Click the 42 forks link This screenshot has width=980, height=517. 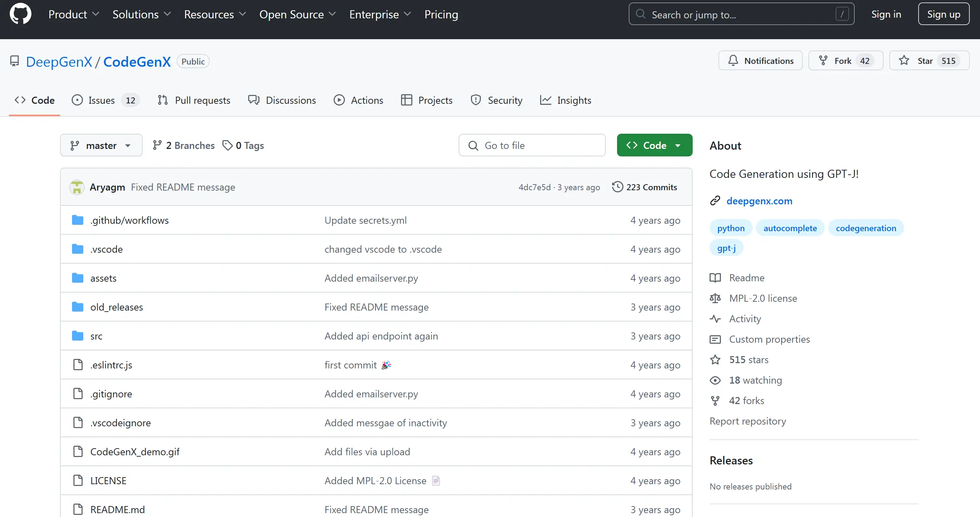[746, 401]
